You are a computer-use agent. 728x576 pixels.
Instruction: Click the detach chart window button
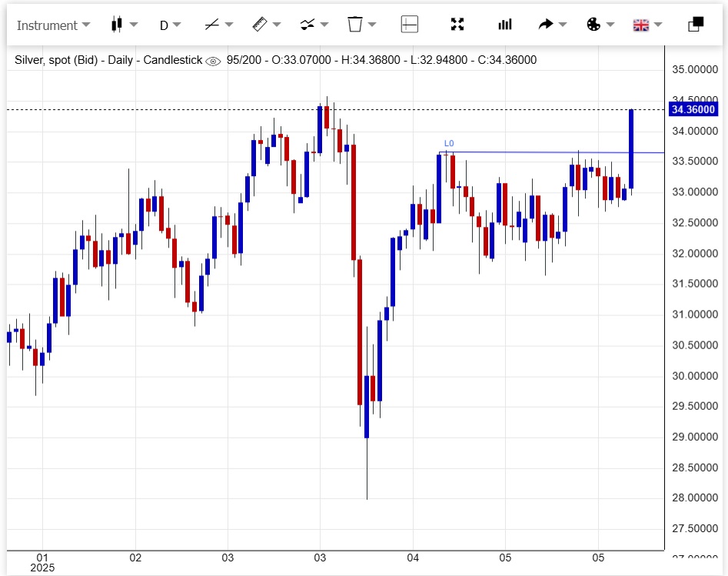click(696, 25)
